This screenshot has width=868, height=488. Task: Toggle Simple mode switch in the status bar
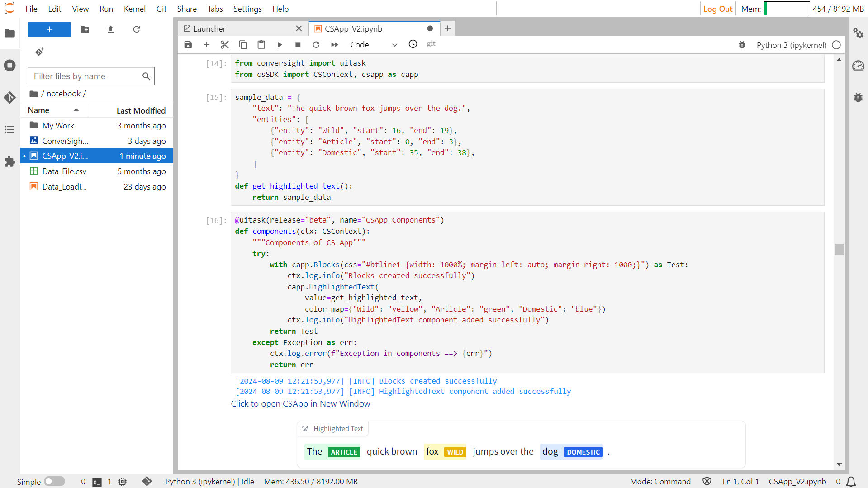[x=55, y=481]
